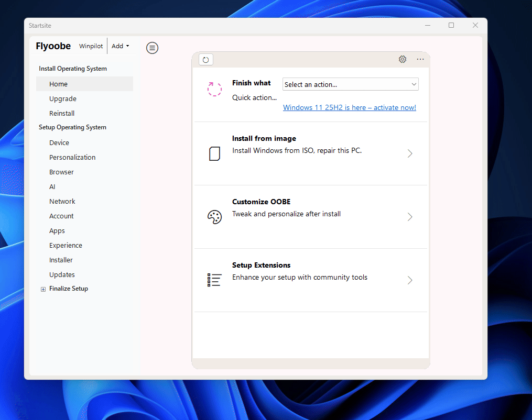The height and width of the screenshot is (420, 532).
Task: Click chevron next to Customize OOBE
Action: click(410, 217)
